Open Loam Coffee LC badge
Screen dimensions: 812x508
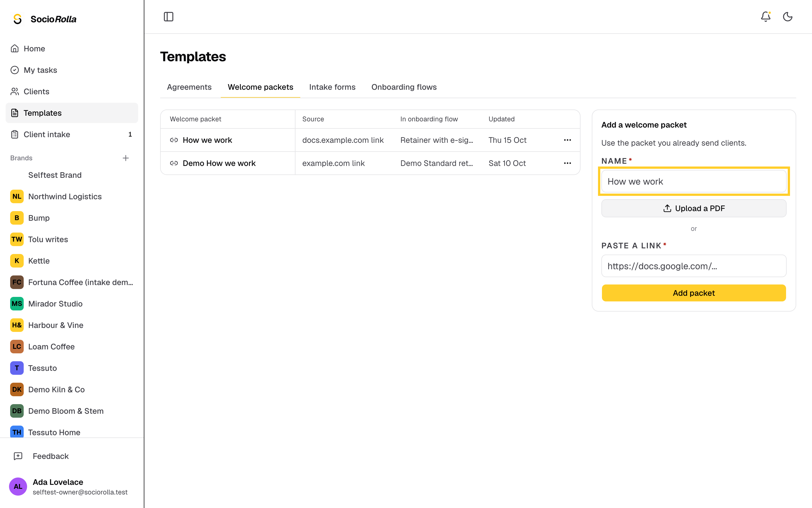click(17, 346)
